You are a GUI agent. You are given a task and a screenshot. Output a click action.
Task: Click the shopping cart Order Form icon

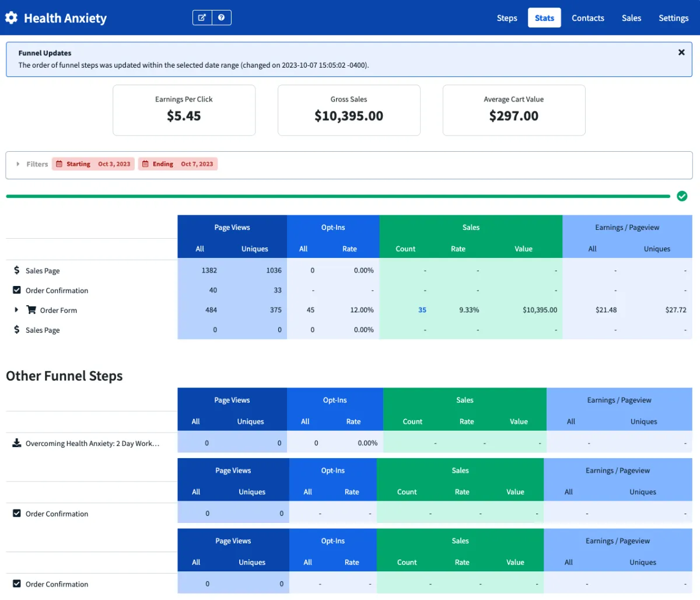(x=32, y=310)
